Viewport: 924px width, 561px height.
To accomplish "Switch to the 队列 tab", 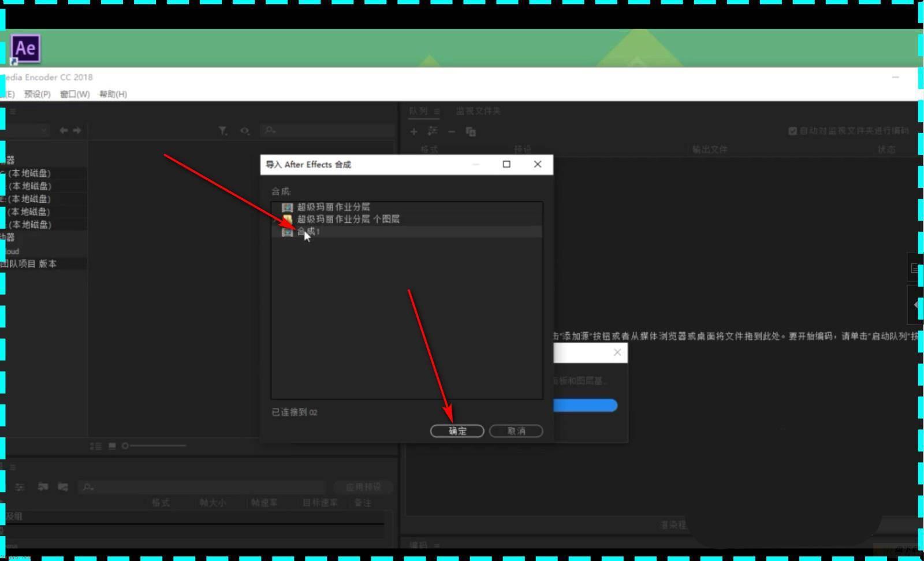I will point(419,111).
